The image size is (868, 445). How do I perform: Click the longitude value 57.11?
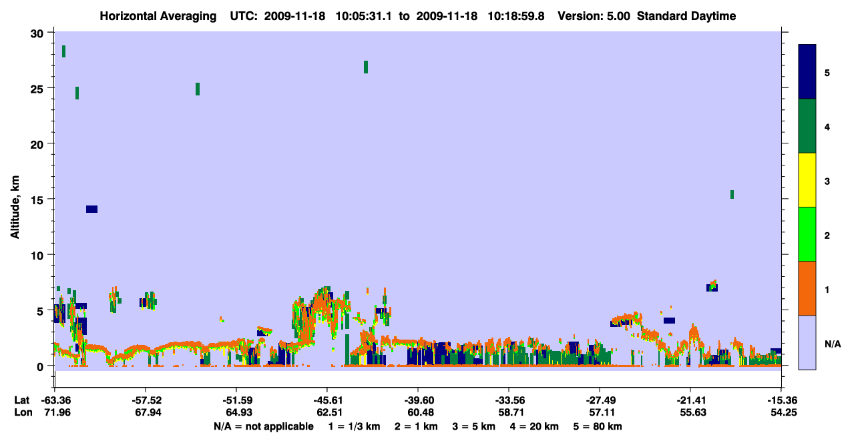[602, 412]
